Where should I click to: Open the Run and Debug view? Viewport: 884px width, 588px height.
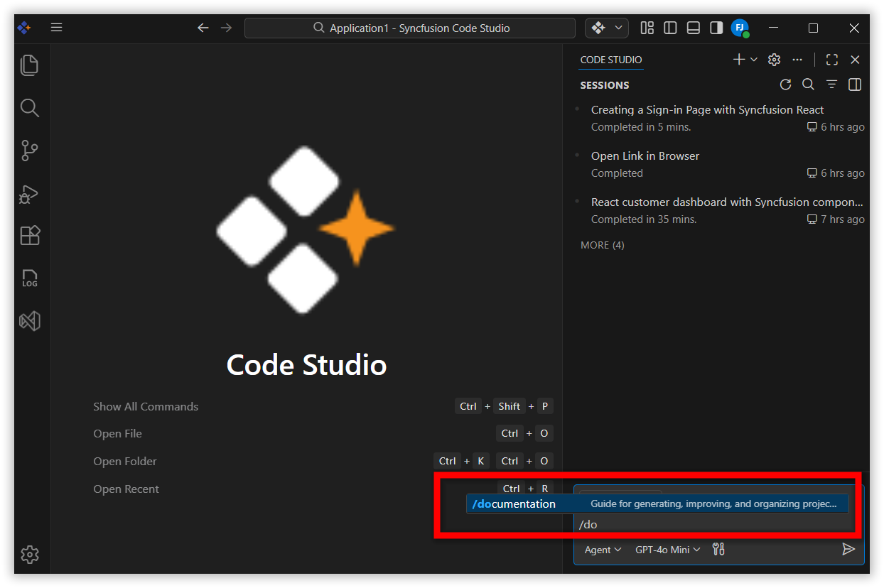[x=29, y=193]
